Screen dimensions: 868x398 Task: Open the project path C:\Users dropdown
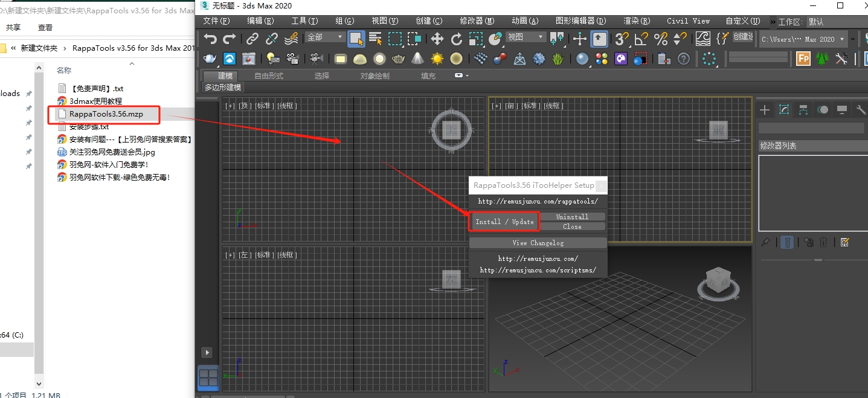803,39
